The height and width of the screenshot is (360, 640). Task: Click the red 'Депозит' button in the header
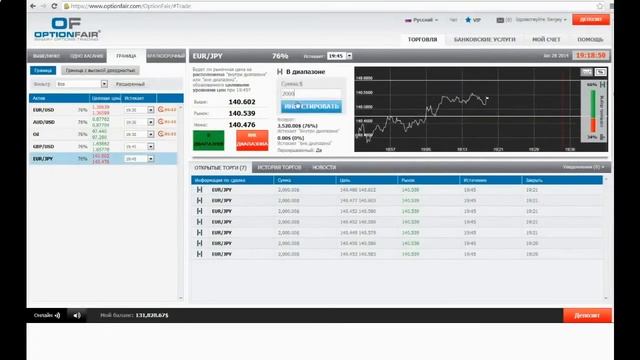pyautogui.click(x=591, y=20)
